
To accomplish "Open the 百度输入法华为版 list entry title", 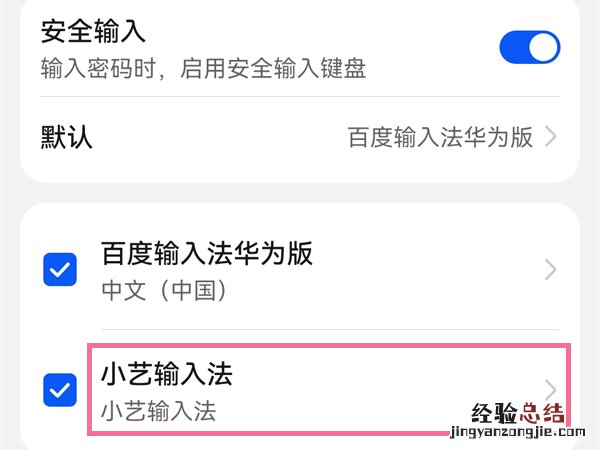I will click(207, 253).
